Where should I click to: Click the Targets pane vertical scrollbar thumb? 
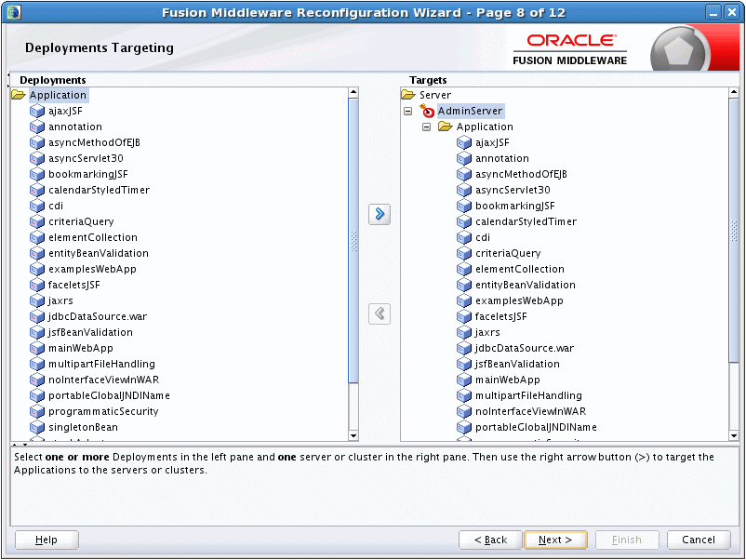point(733,231)
